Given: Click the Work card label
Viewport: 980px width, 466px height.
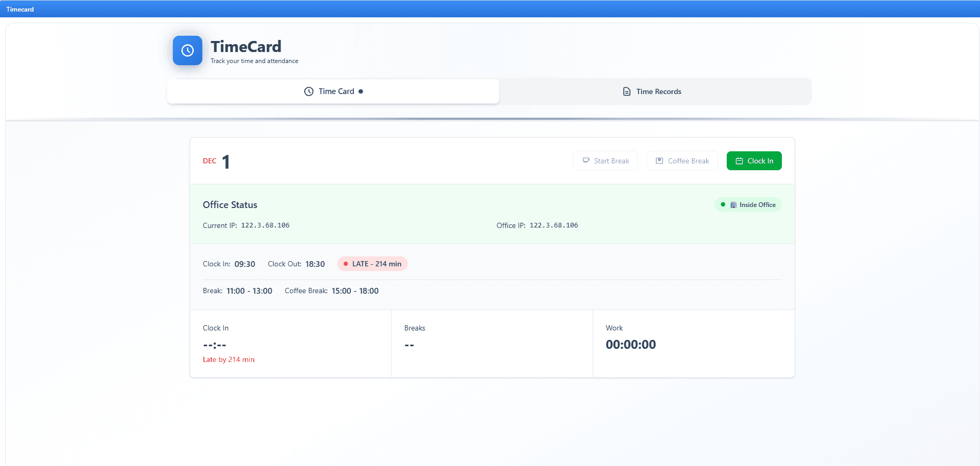Looking at the screenshot, I should point(614,328).
